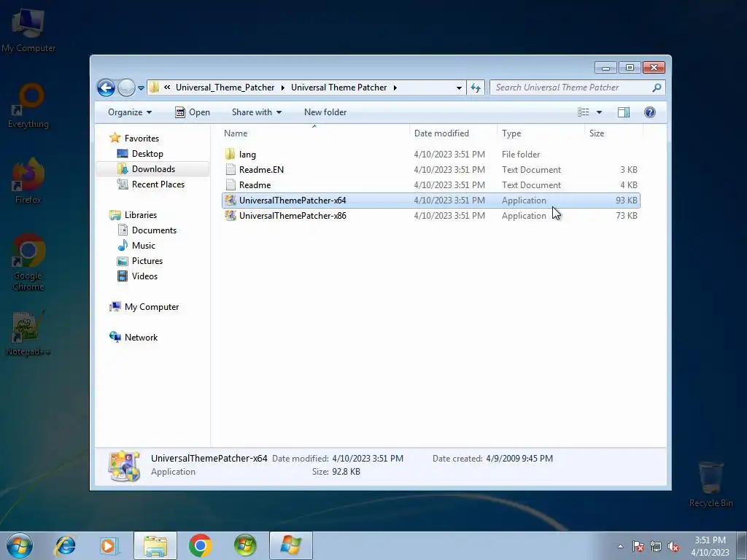Open the view options dropdown arrow

point(600,112)
